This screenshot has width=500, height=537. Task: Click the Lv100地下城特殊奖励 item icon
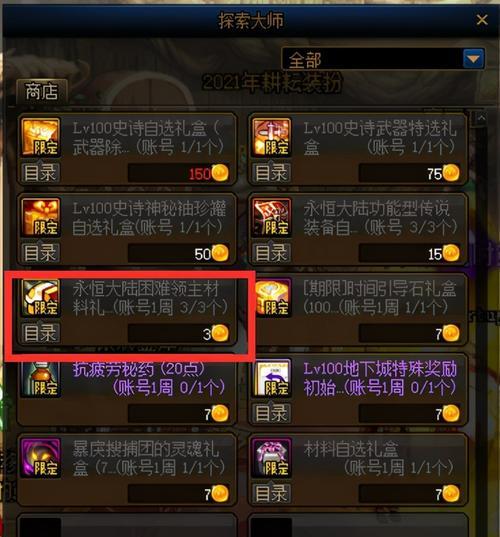[272, 377]
